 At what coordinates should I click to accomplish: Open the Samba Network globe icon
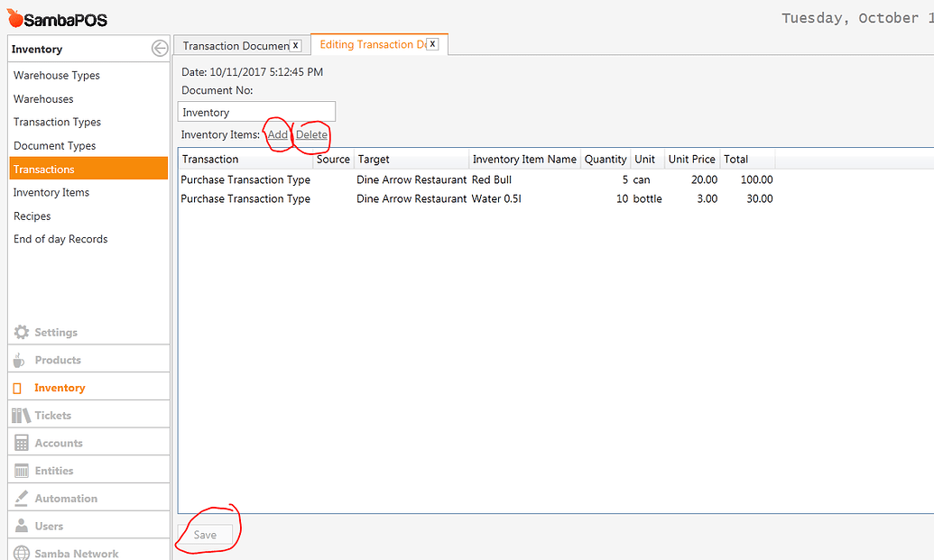coord(20,552)
